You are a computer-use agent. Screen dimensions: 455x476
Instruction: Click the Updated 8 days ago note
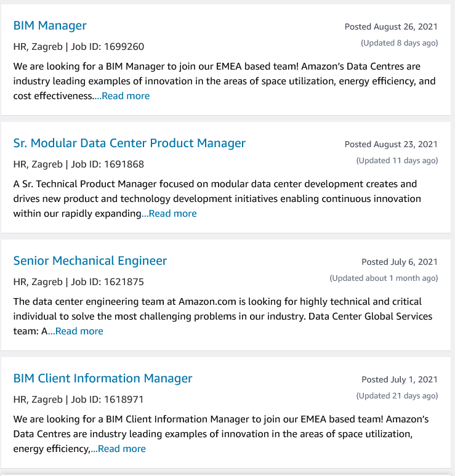point(399,43)
